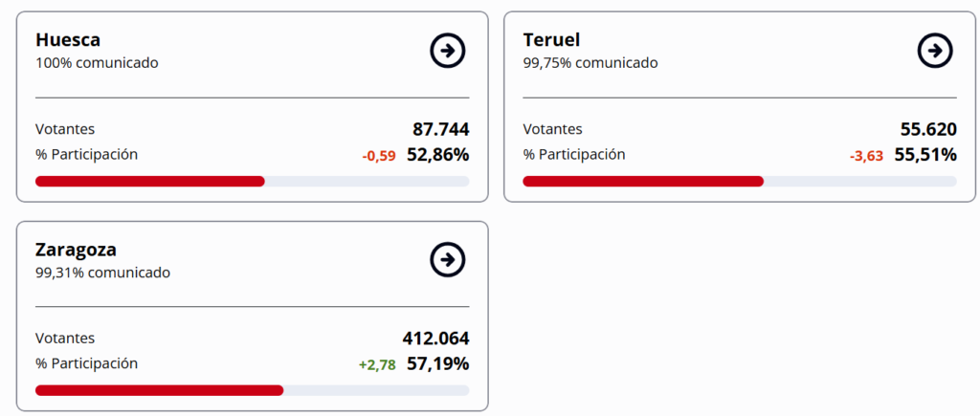Click the Zaragoza participation progress bar
980x416 pixels.
click(252, 390)
